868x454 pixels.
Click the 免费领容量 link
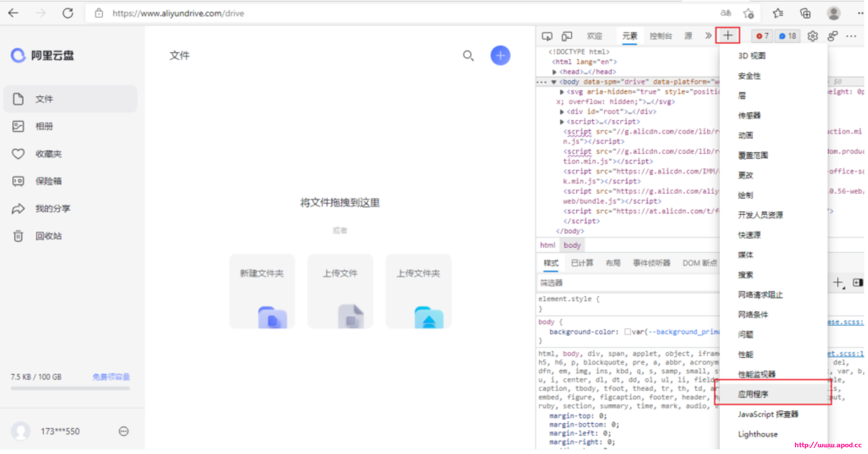111,377
